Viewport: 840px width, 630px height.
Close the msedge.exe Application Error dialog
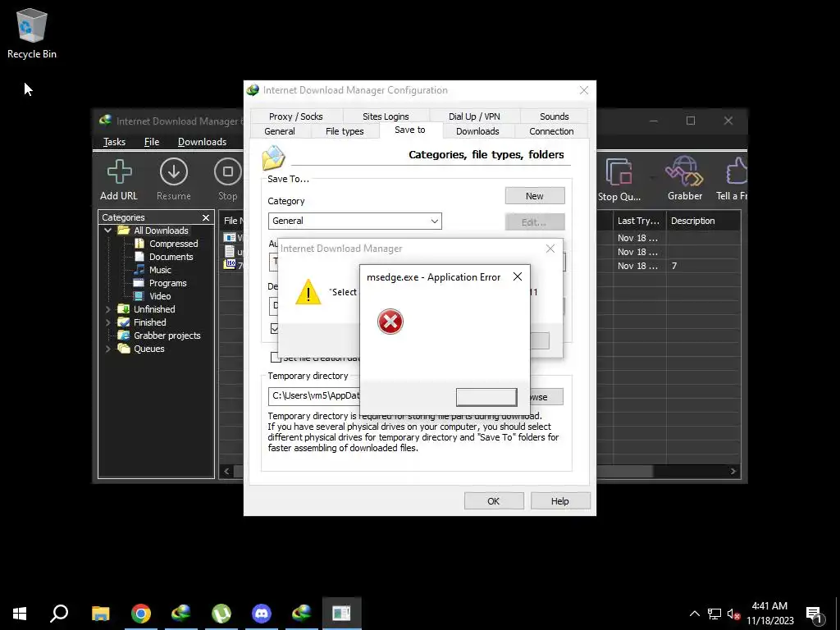click(518, 276)
